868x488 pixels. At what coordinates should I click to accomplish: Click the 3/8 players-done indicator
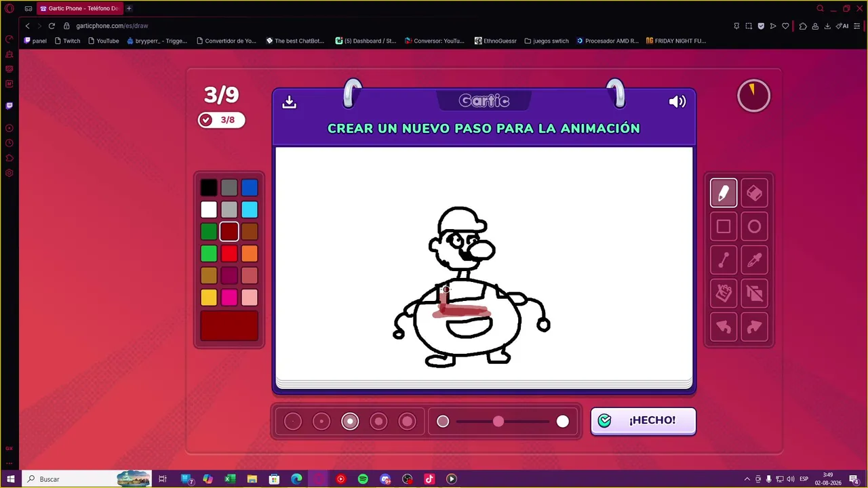pos(221,120)
